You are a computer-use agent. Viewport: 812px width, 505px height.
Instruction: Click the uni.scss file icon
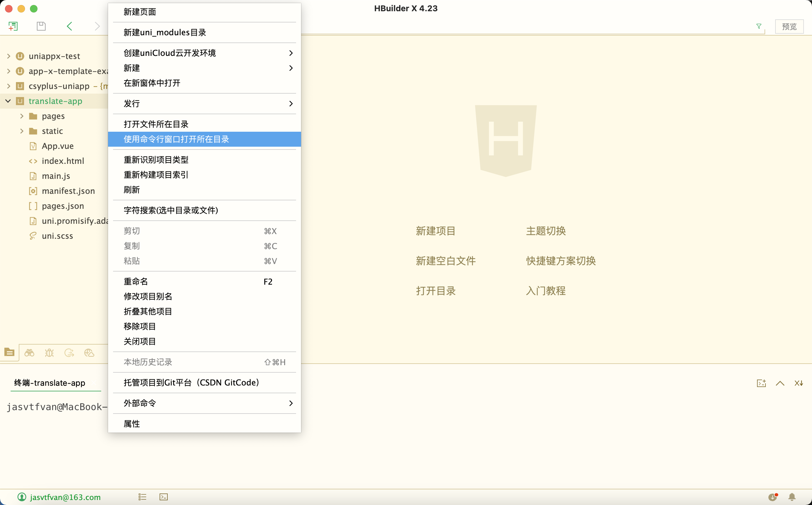tap(33, 236)
